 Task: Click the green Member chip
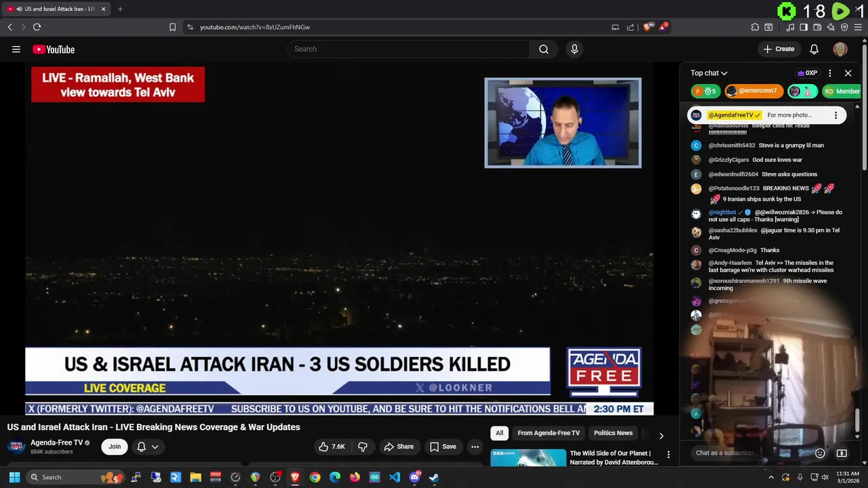(842, 91)
